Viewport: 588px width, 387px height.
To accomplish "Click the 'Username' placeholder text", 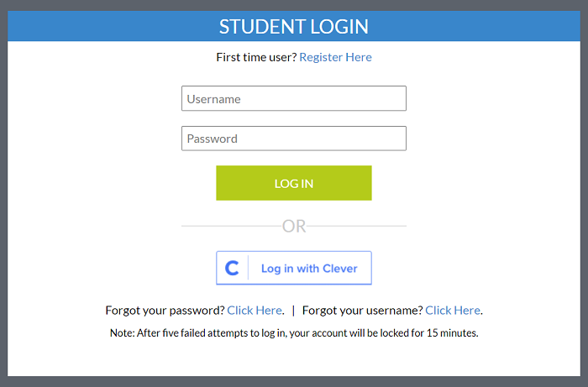I will click(x=213, y=99).
